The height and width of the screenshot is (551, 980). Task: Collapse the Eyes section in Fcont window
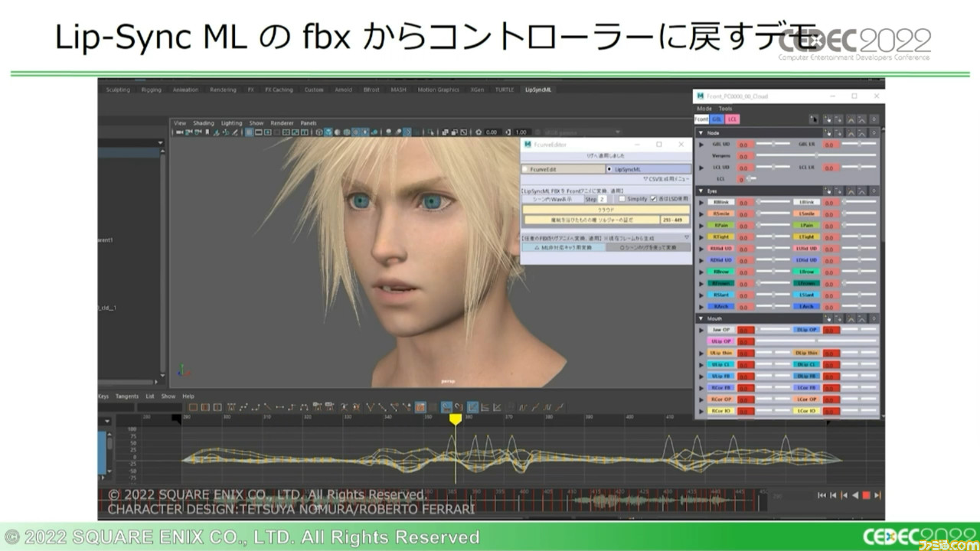[701, 191]
